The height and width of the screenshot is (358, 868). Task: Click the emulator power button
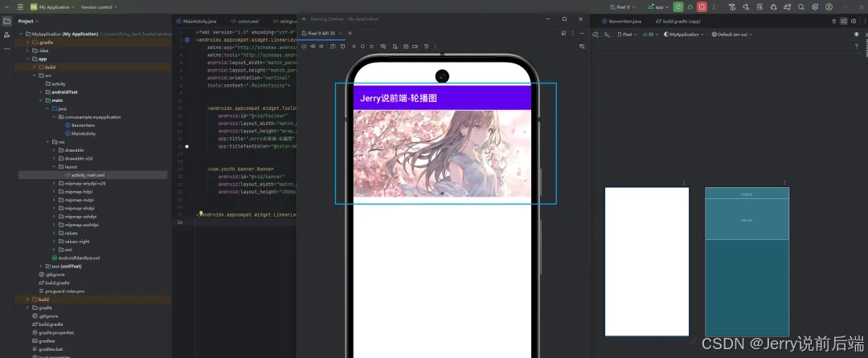[304, 47]
